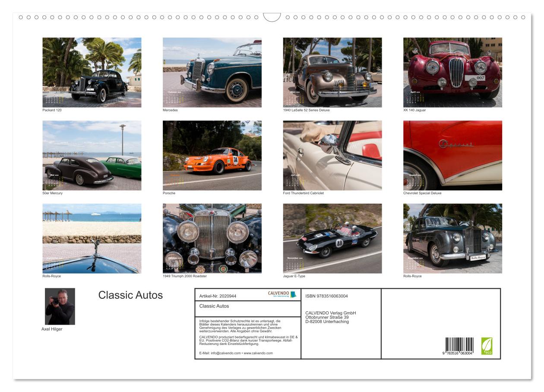Click the 'Packard 120' caption
Viewport: 544px width, 392px height.
click(x=52, y=110)
